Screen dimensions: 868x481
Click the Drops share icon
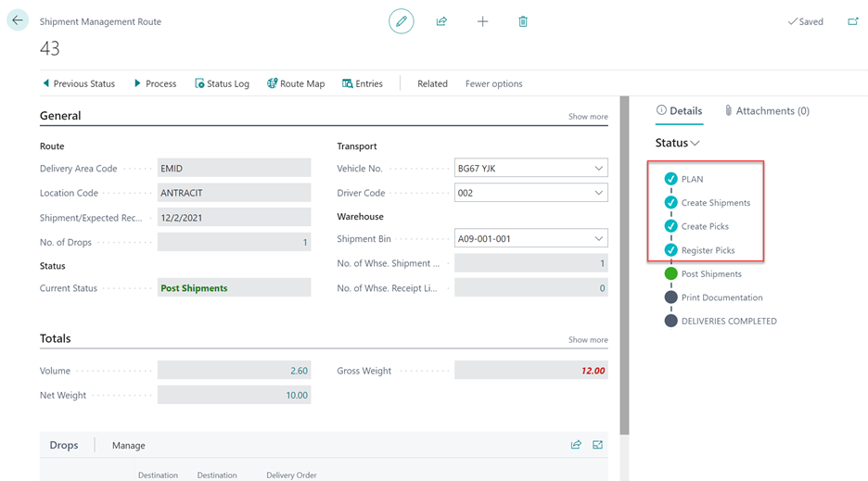point(576,445)
